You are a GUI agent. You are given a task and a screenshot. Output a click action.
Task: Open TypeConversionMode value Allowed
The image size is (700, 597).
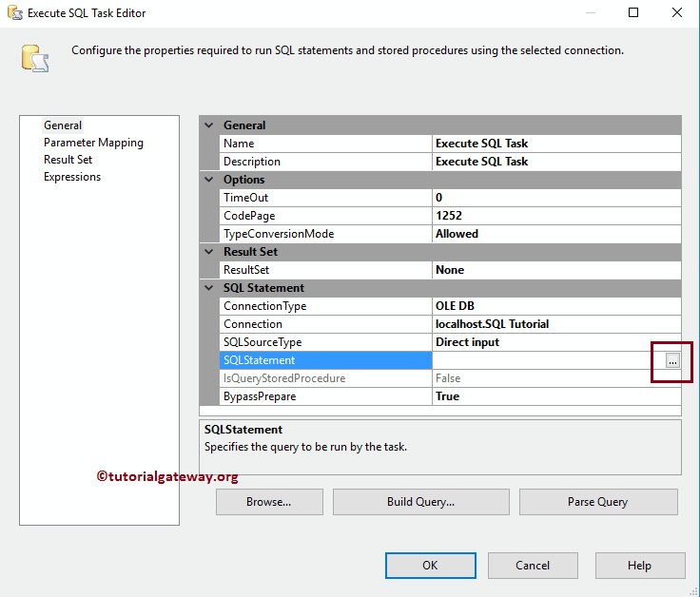coord(556,234)
